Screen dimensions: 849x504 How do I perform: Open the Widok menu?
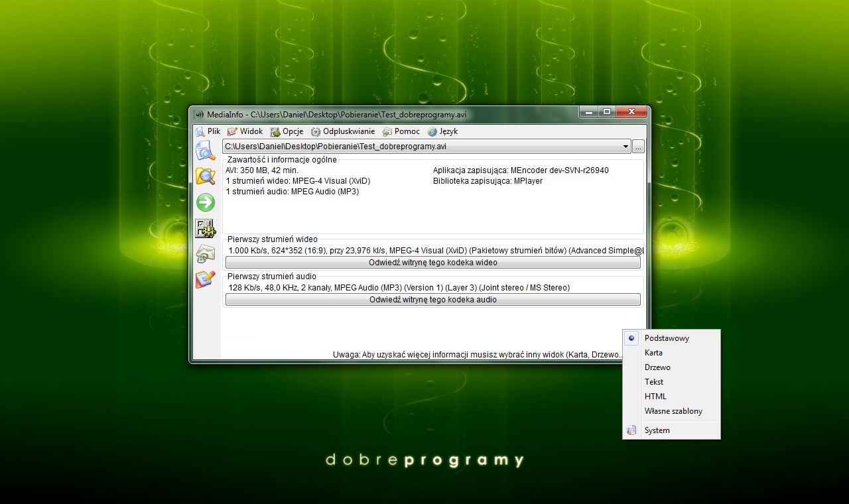pyautogui.click(x=245, y=131)
